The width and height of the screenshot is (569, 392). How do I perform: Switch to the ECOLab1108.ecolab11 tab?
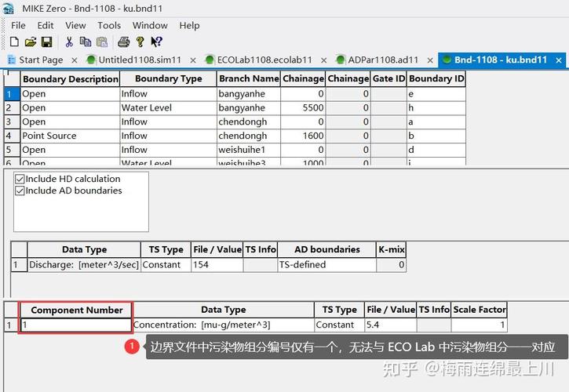[264, 60]
